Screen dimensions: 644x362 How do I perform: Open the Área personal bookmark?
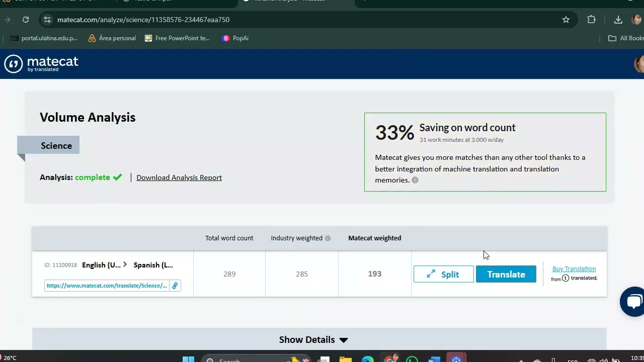112,38
